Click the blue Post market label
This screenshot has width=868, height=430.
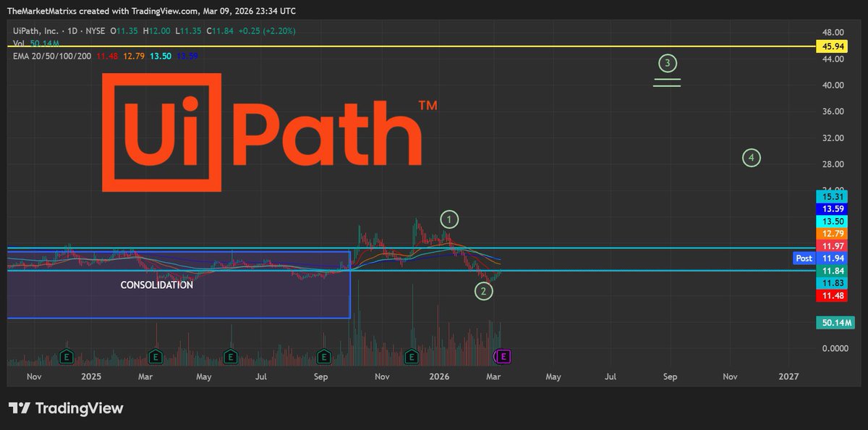pyautogui.click(x=804, y=258)
